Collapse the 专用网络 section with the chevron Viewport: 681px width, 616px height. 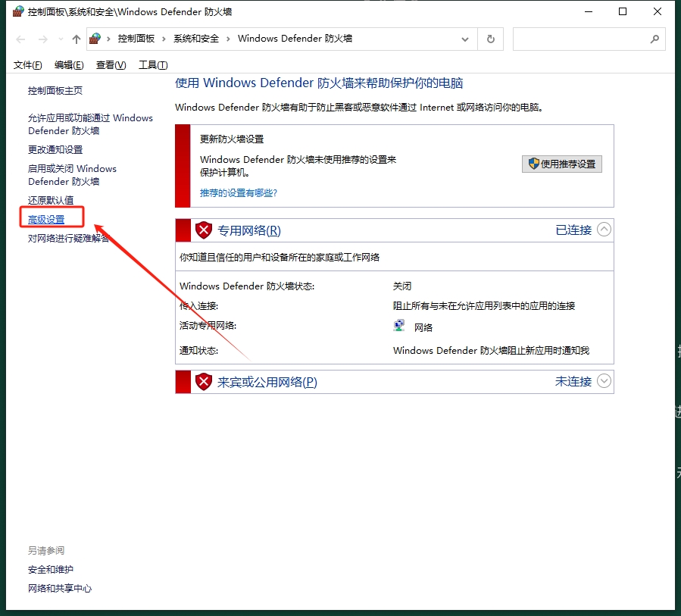(x=604, y=229)
